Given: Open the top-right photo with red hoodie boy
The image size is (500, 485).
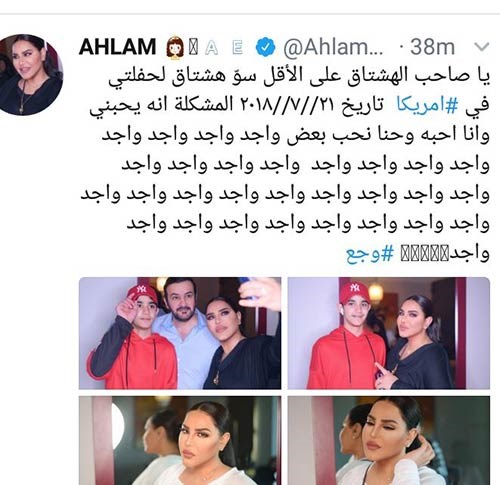Looking at the screenshot, I should click(389, 333).
